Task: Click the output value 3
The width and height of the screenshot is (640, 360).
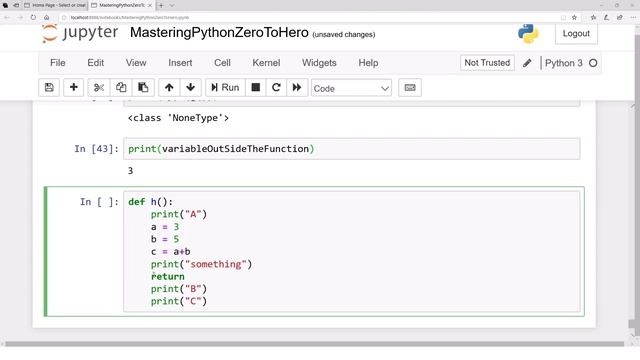Action: pos(130,171)
